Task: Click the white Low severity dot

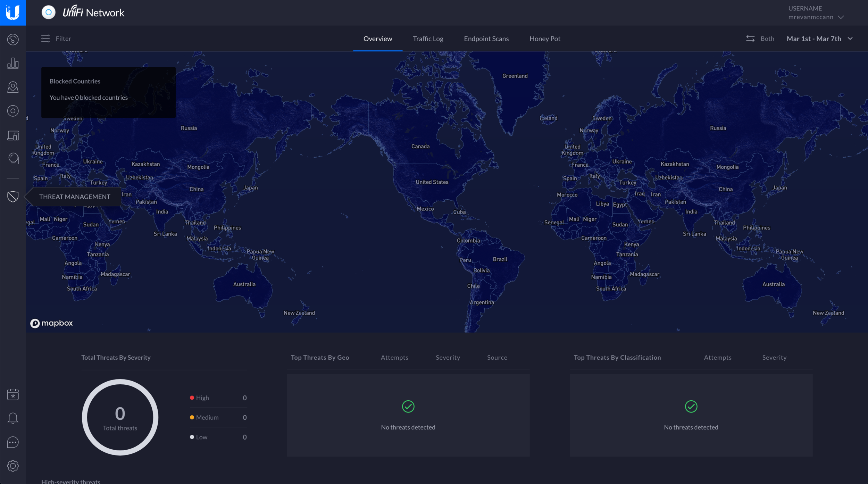Action: pyautogui.click(x=192, y=437)
